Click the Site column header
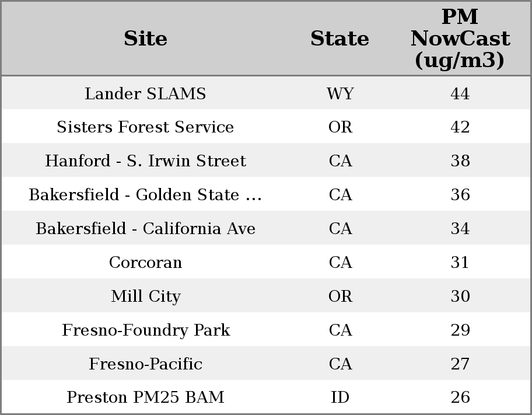 (x=145, y=39)
